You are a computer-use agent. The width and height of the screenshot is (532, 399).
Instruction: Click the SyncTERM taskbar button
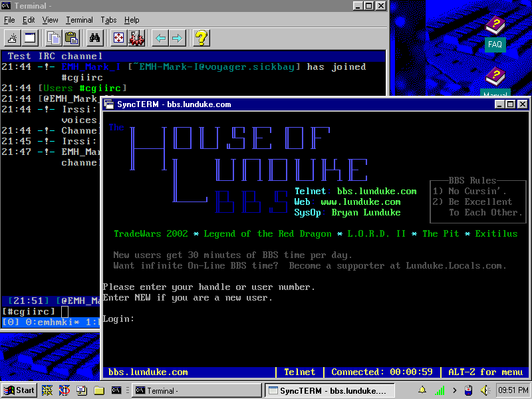point(329,390)
